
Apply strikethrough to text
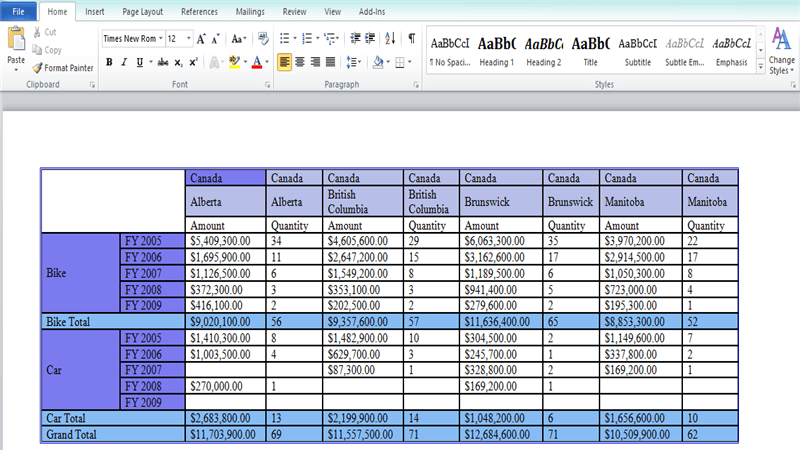(163, 62)
